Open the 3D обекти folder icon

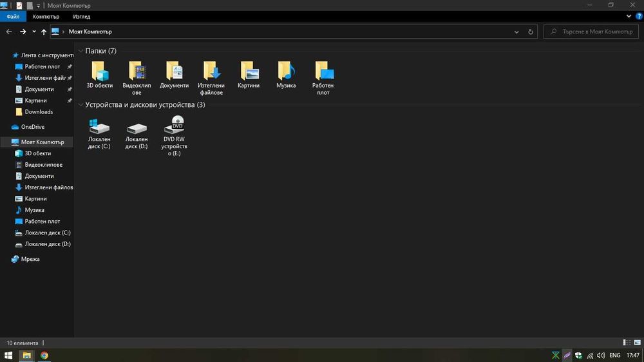click(x=99, y=71)
